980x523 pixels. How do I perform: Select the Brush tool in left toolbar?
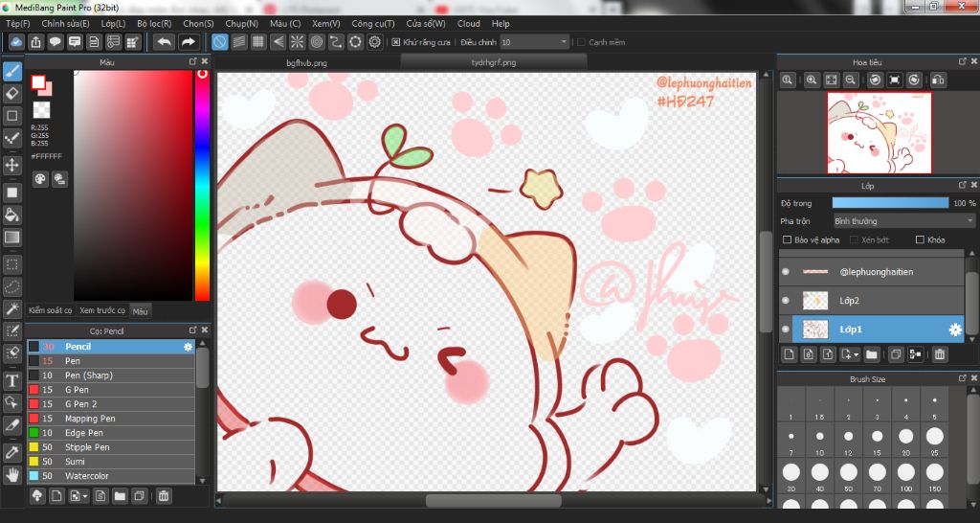(12, 72)
